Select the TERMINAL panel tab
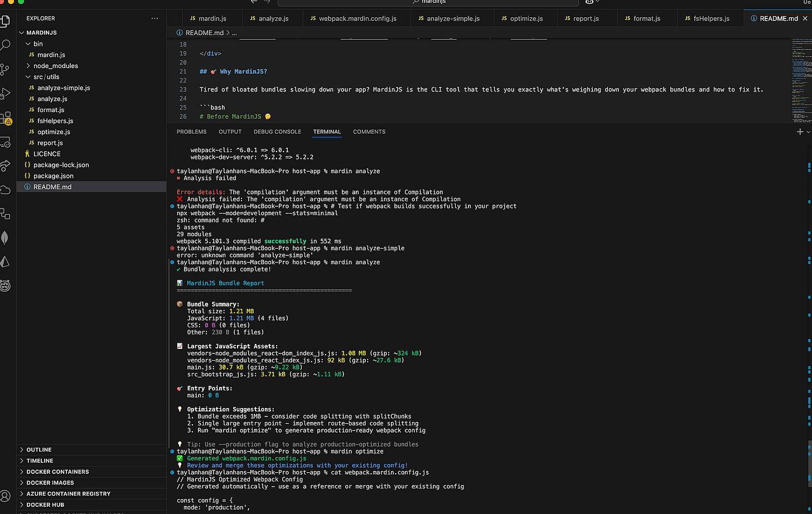The height and width of the screenshot is (514, 812). tap(327, 132)
